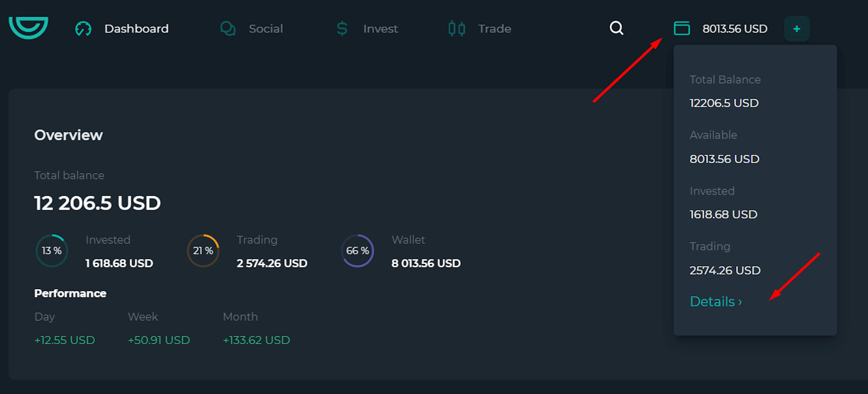Click the wallet icon in header
Viewport: 868px width, 394px height.
click(682, 28)
